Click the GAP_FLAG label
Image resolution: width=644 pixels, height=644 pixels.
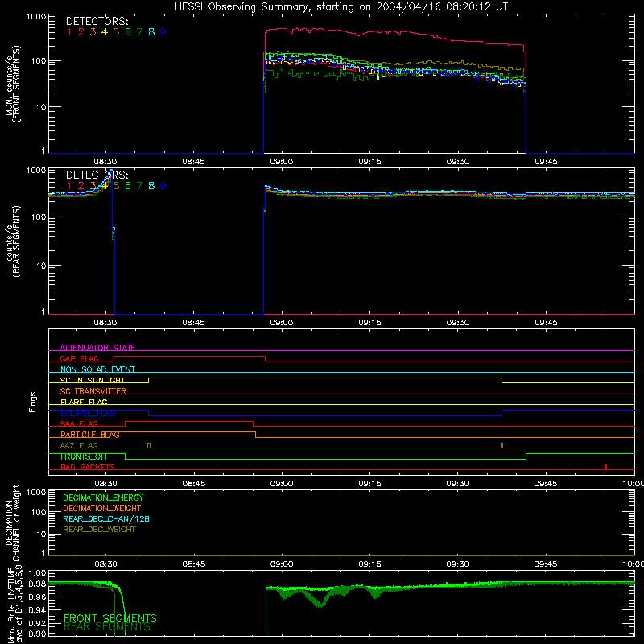pos(79,358)
